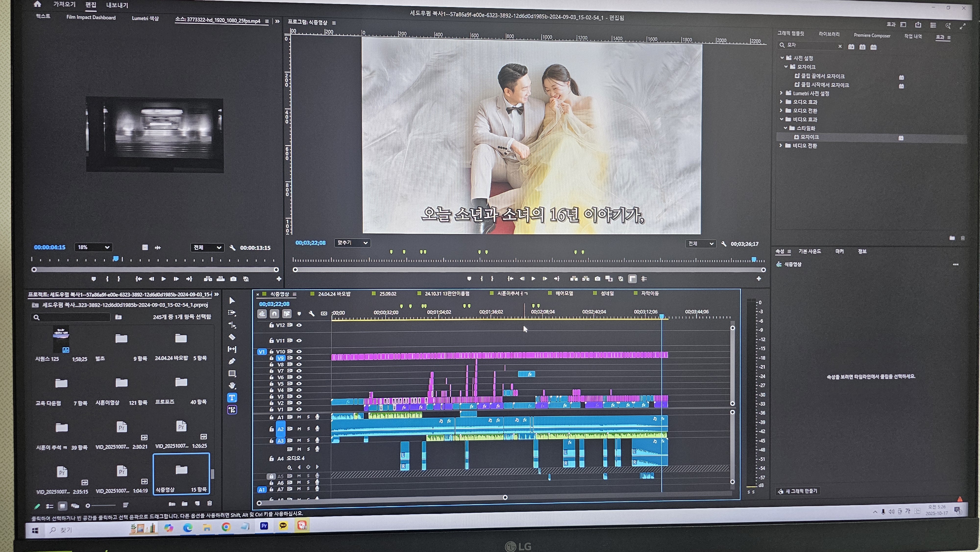The image size is (980, 552).
Task: Open the 맞추기 zoom level dropdown
Action: tap(352, 243)
